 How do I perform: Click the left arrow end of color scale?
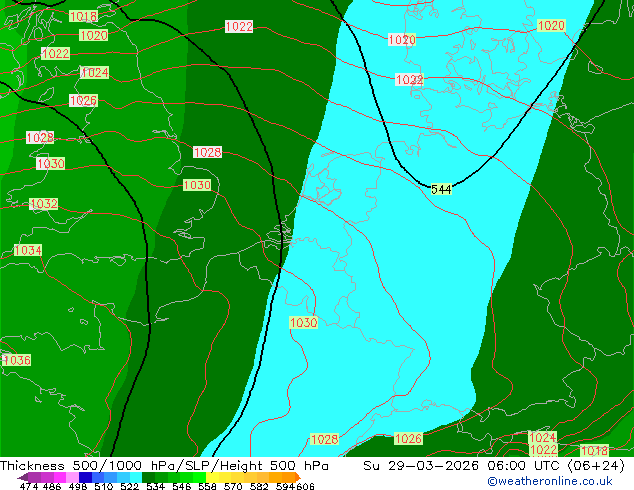point(23,478)
